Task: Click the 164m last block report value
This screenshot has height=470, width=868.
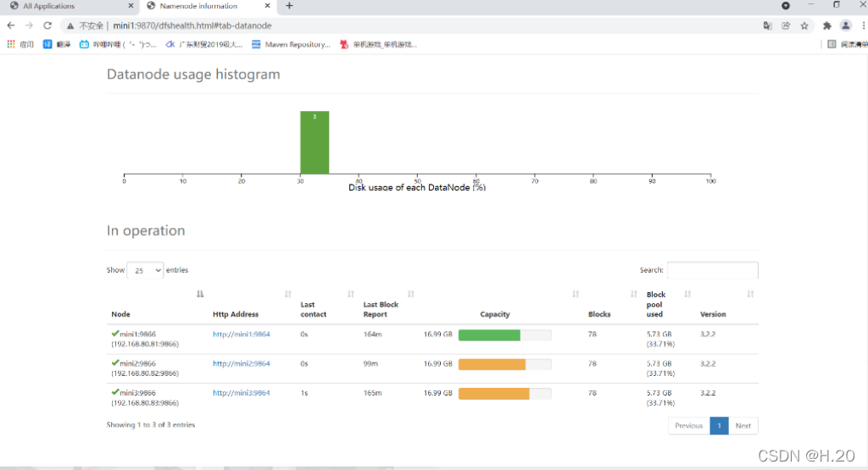Action: [373, 334]
